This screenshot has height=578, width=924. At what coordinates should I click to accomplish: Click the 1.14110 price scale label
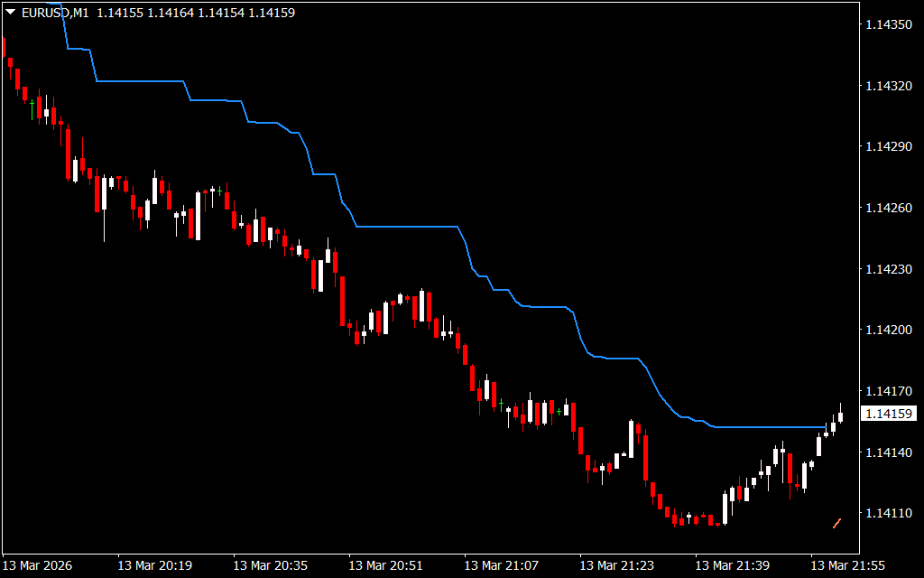[x=890, y=513]
